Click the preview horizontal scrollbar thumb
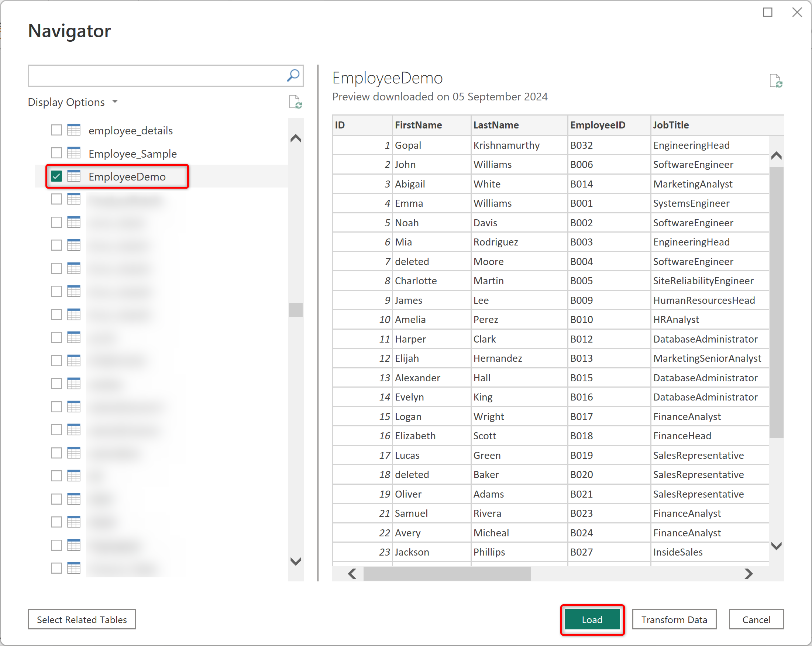This screenshot has height=646, width=812. pyautogui.click(x=447, y=573)
